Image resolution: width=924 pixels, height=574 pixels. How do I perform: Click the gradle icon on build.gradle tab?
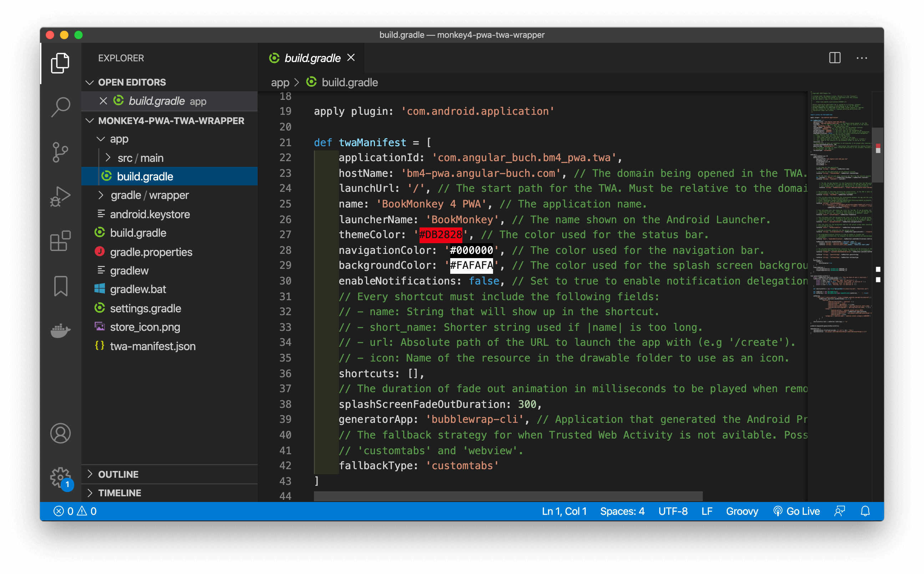tap(274, 58)
